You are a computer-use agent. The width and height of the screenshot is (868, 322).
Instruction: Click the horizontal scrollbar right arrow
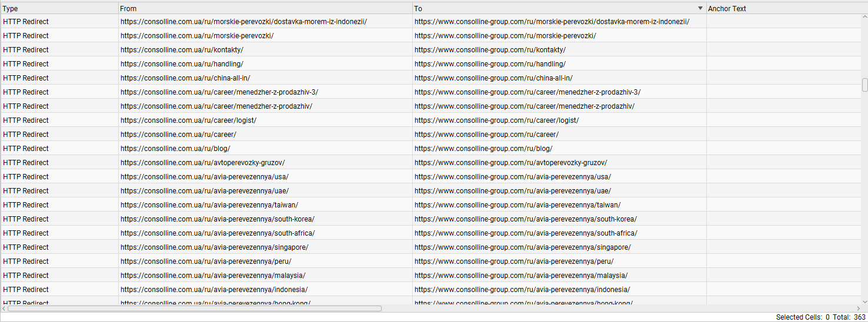point(857,308)
